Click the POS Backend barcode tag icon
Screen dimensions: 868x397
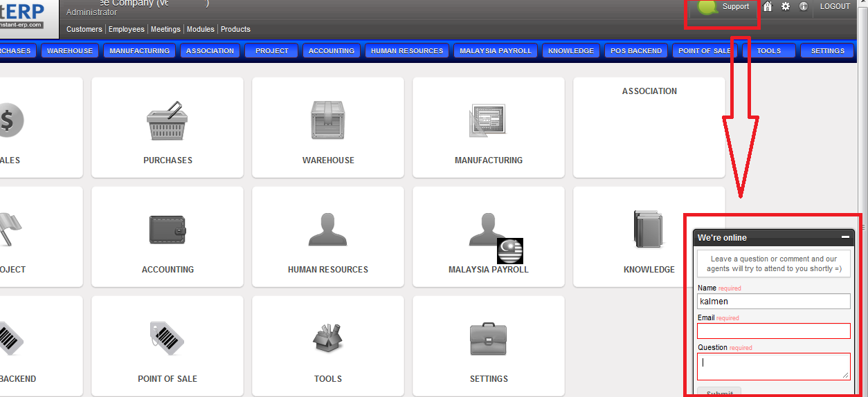tap(10, 339)
